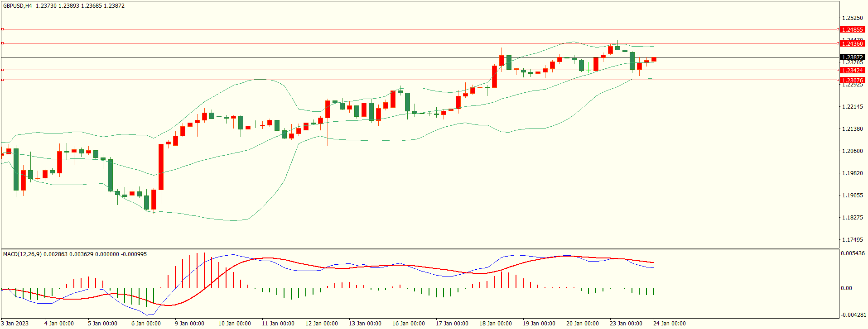Screen dimensions: 868x329
Task: Click the 0.005436 MACD scale value
Action: [853, 253]
